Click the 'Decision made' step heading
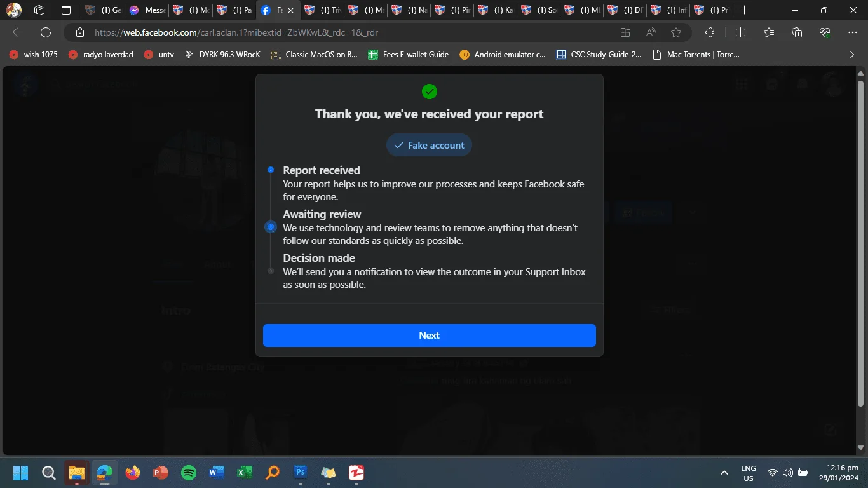Screen dimensions: 868x488 click(319, 258)
